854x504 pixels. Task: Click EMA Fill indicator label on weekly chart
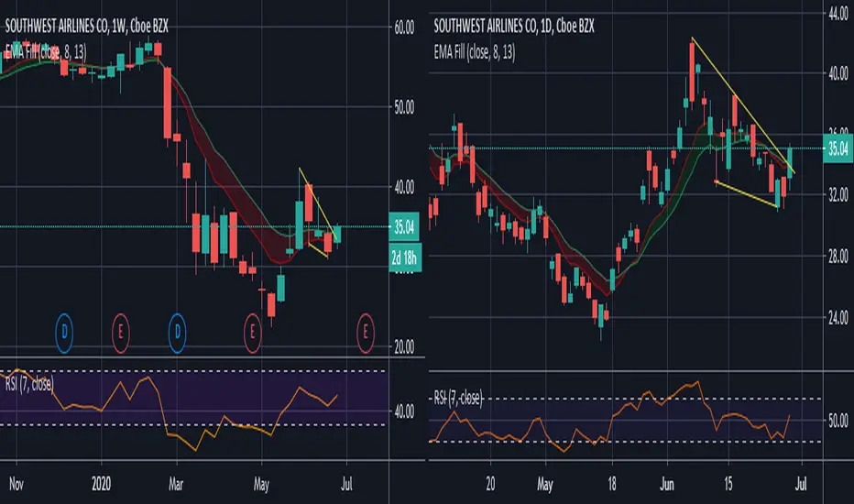click(46, 51)
